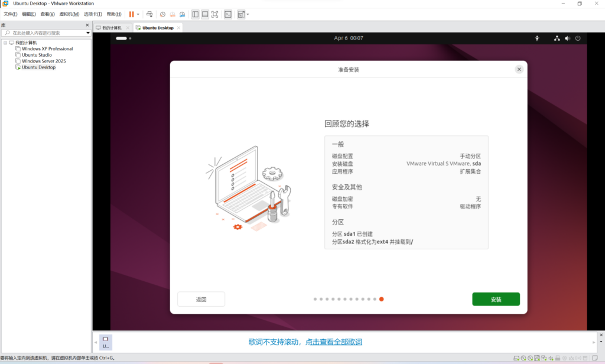Open the 文件(F) menu
Viewport: 605px width, 364px height.
point(11,14)
